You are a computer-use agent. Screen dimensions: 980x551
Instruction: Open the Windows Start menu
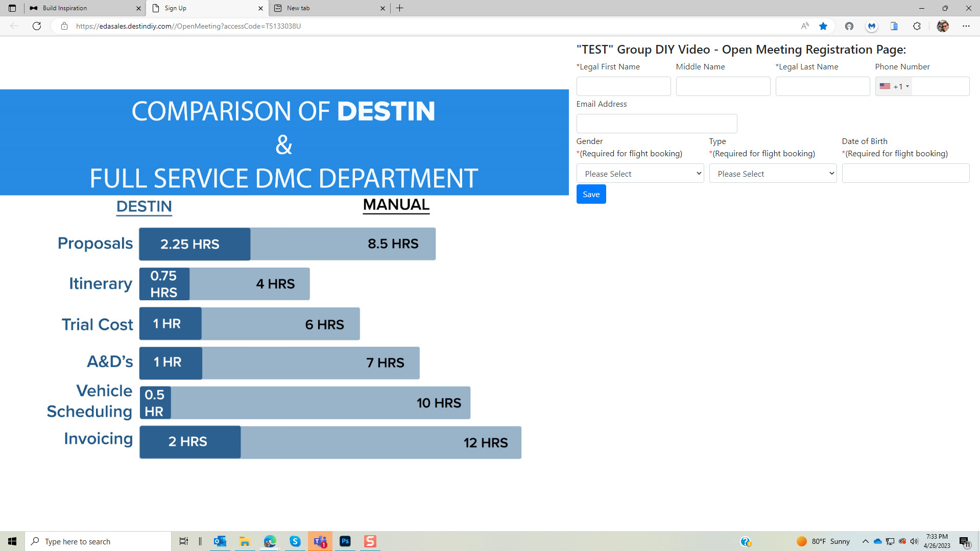click(x=12, y=541)
